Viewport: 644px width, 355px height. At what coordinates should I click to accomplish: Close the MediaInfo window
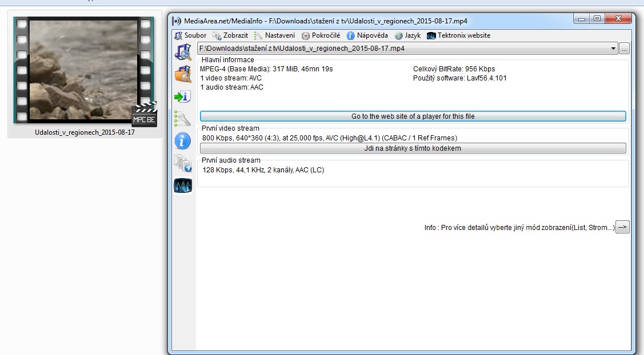click(618, 18)
